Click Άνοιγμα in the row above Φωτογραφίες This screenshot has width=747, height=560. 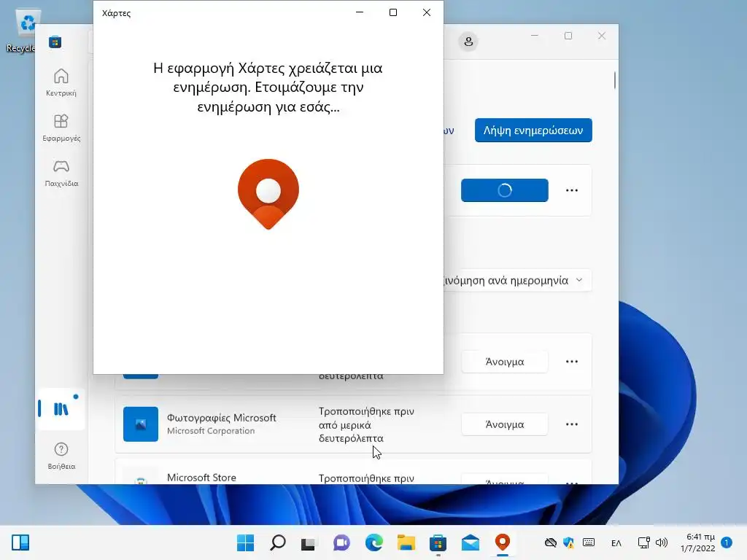[505, 362]
